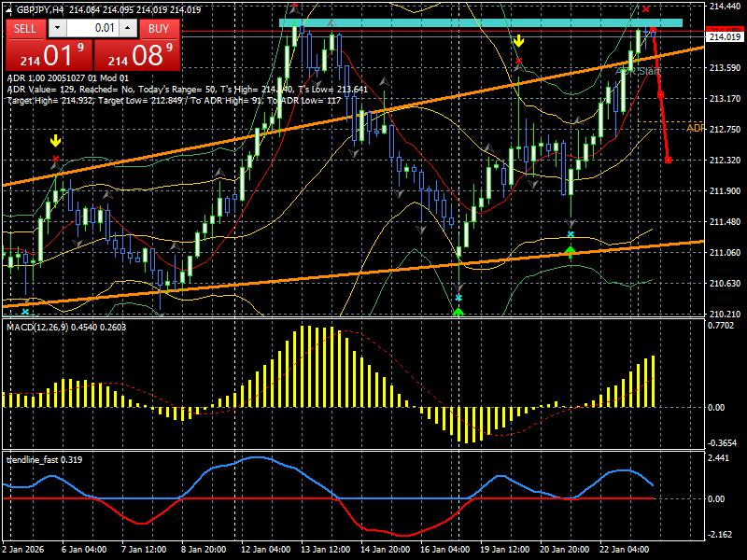The image size is (747, 560).
Task: Click the red SELL button
Action: (25, 29)
